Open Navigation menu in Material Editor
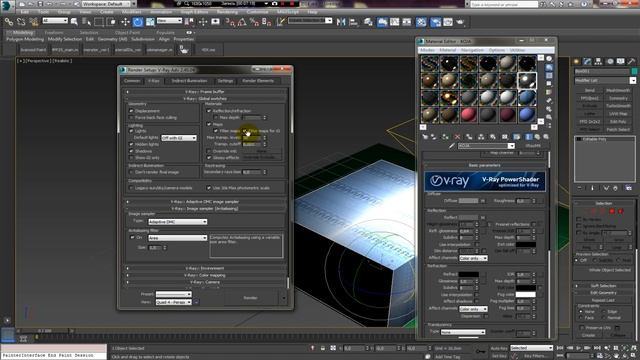Viewport: 640px width, 360px height. (472, 50)
